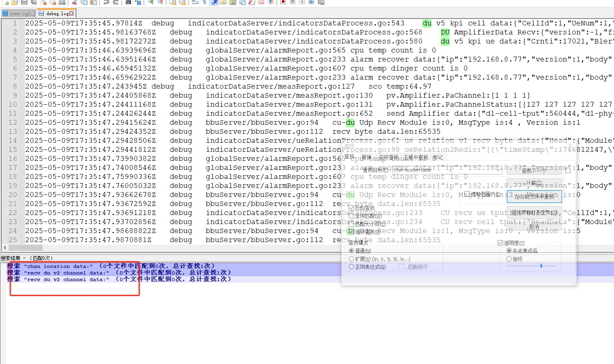The height and width of the screenshot is (364, 614).
Task: Click the Zoom Out magnifier icon
Action: (160, 2)
